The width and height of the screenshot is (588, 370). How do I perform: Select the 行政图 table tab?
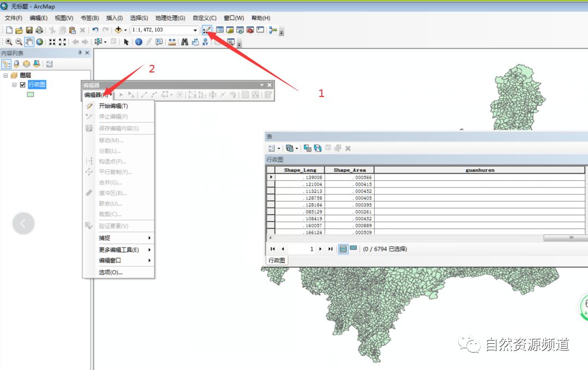[277, 260]
